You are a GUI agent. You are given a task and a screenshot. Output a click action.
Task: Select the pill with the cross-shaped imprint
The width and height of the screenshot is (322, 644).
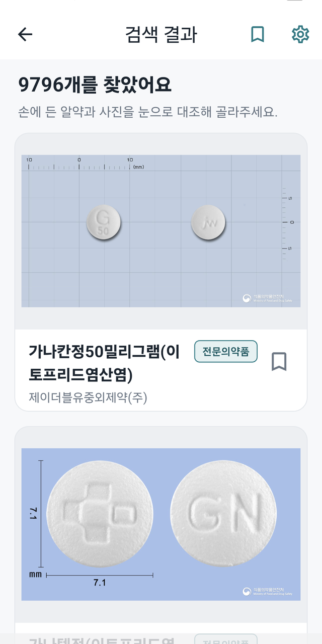[99, 513]
